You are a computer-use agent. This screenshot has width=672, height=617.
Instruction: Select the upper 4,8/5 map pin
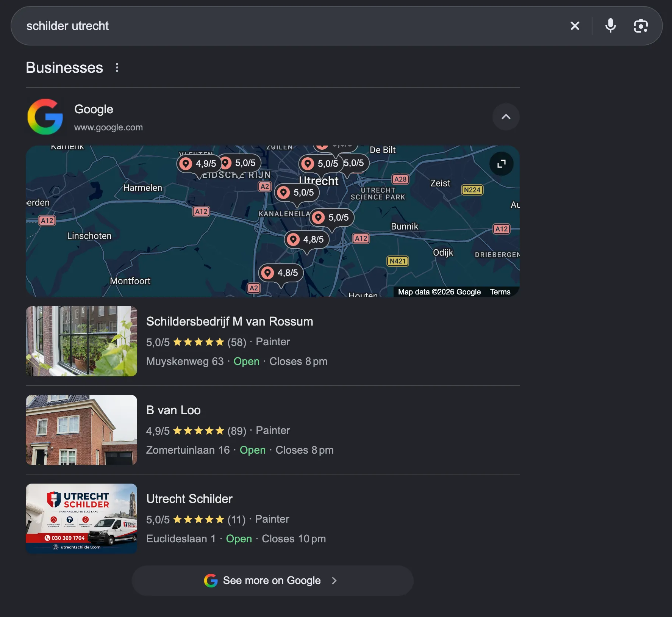click(x=307, y=240)
